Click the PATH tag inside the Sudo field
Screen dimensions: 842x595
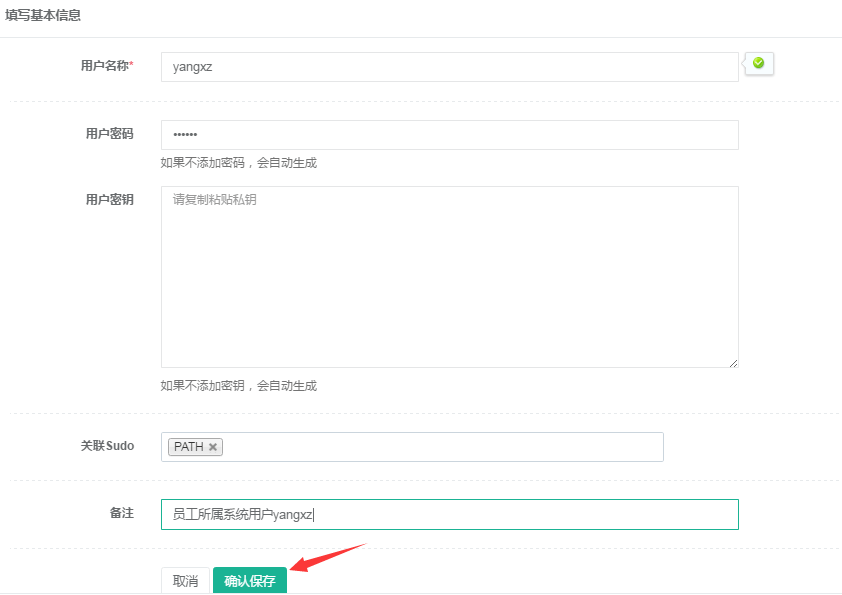coord(187,447)
